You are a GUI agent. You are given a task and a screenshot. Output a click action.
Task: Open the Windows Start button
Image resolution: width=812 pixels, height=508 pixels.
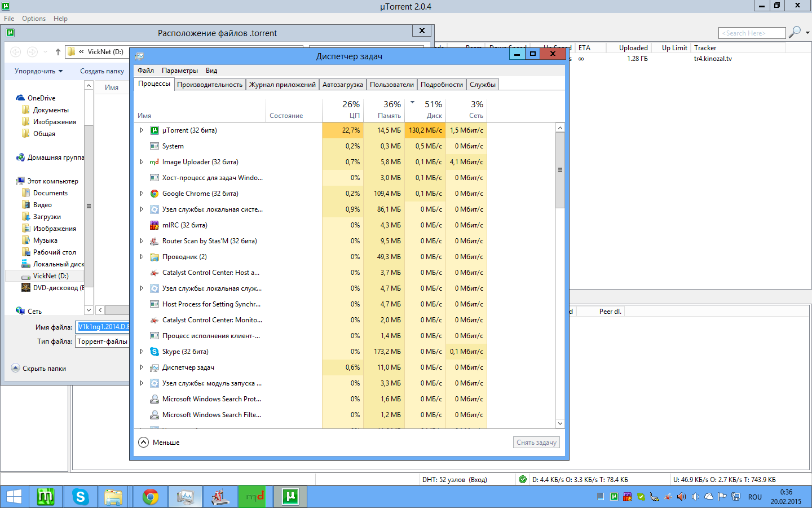coord(14,497)
